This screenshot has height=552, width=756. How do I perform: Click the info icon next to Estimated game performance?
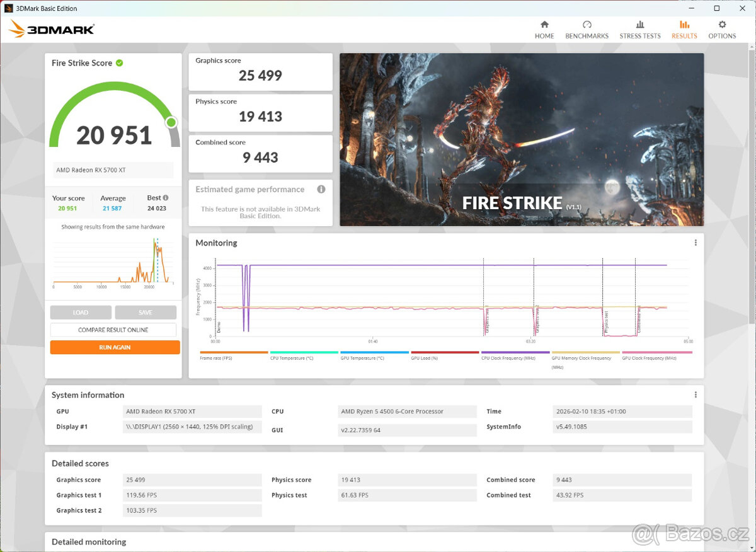(321, 189)
